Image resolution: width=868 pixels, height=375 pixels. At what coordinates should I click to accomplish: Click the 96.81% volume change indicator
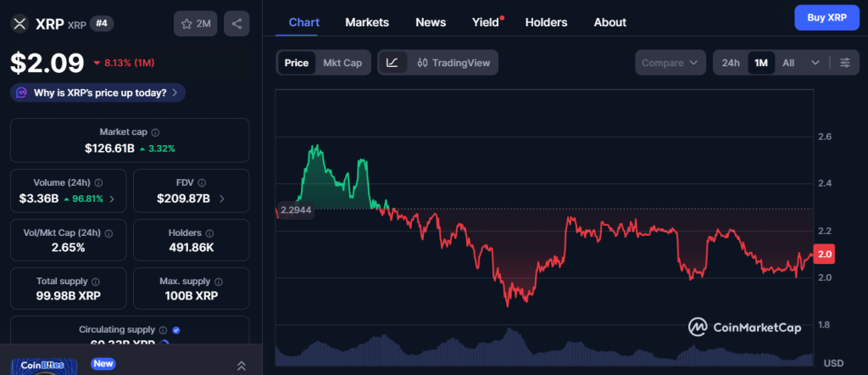(83, 199)
